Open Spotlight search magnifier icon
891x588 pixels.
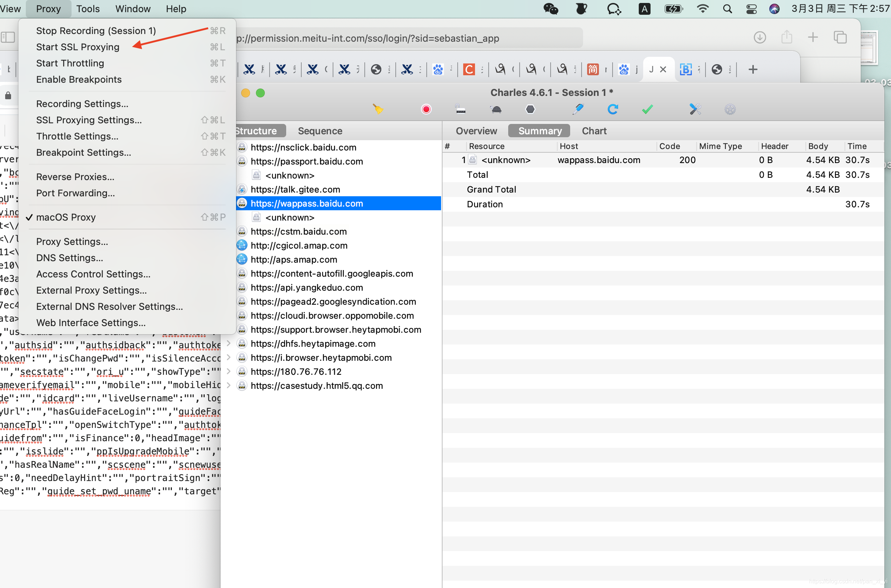click(727, 8)
